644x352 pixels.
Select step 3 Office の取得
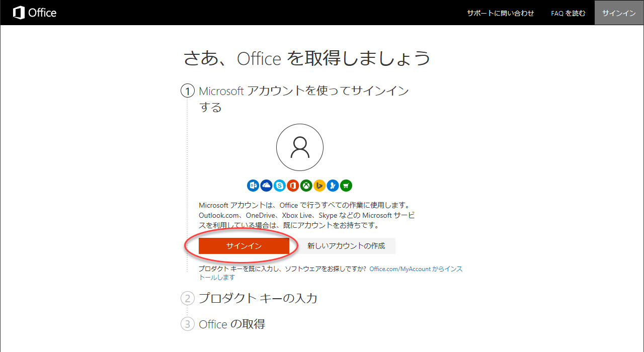point(223,324)
